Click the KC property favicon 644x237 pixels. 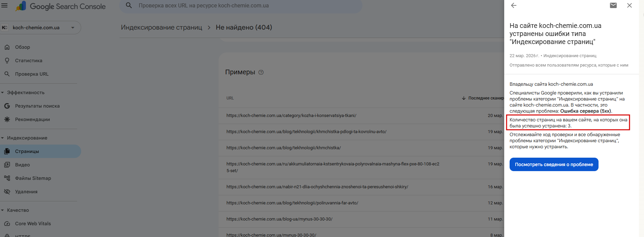[x=4, y=28]
